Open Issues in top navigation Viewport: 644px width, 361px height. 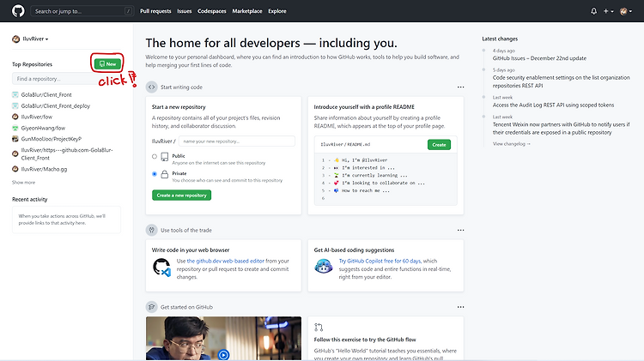(x=185, y=11)
